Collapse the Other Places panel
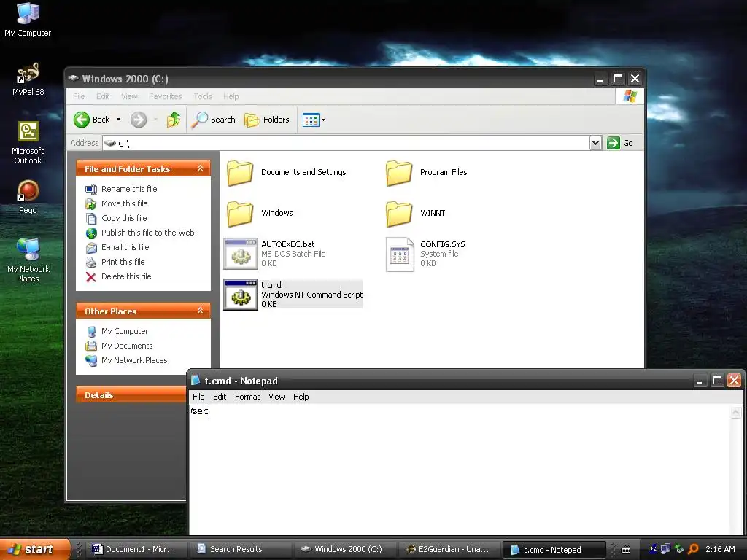 pos(200,311)
